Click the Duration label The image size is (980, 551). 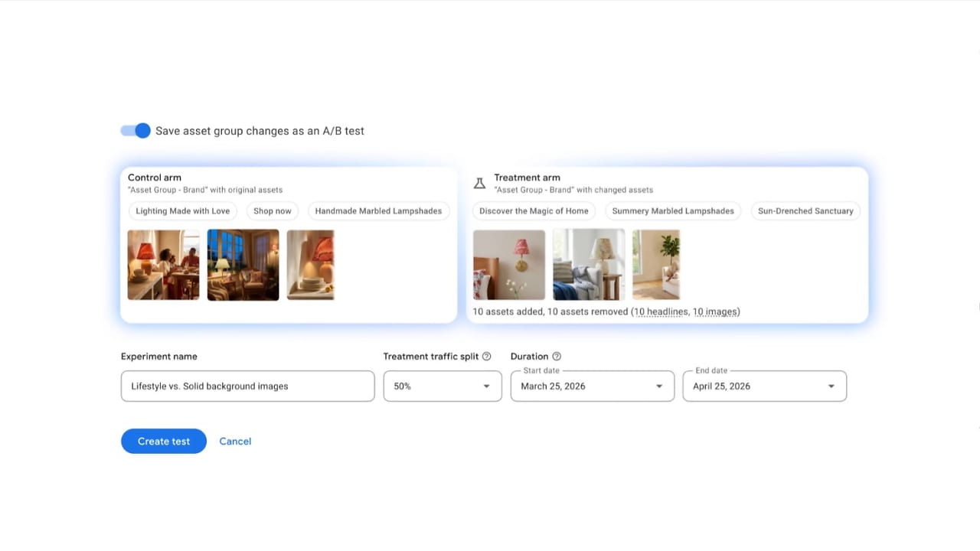coord(530,357)
